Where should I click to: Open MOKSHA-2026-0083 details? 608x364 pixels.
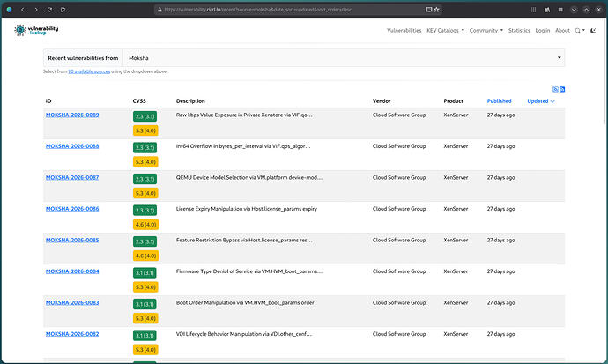(x=72, y=303)
